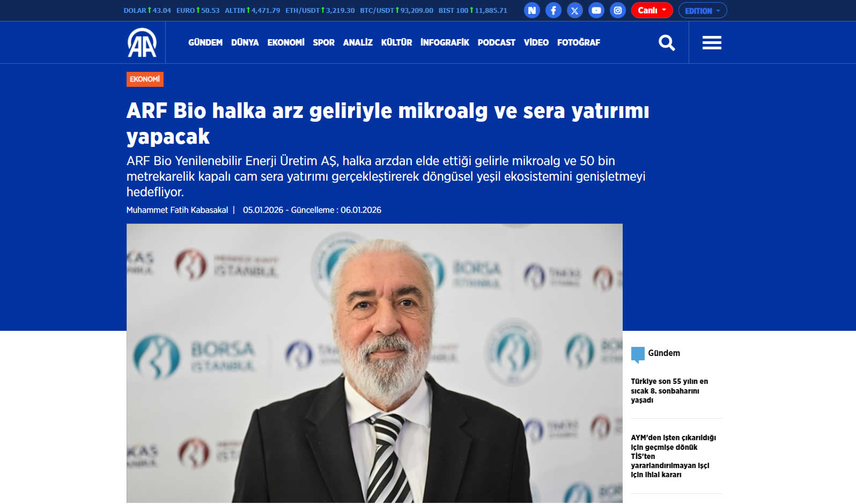
Task: Click the orange EKONOMİ category tag
Action: 145,79
